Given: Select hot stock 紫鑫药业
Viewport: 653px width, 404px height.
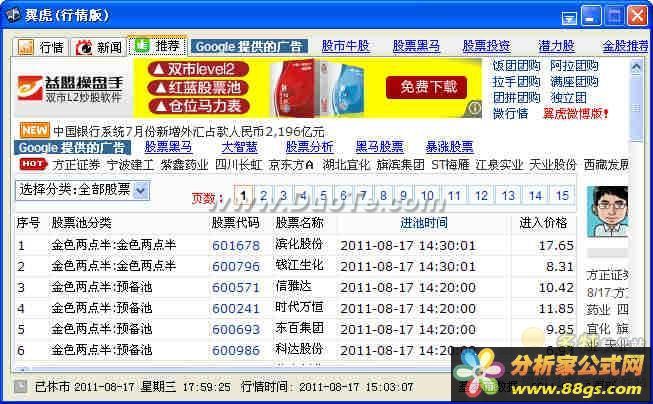Looking at the screenshot, I should 184,165.
